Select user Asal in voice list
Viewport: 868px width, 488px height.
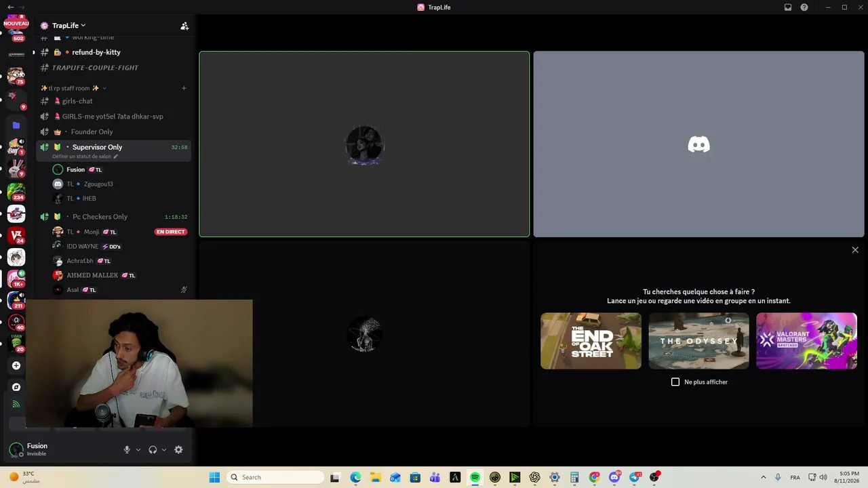pyautogui.click(x=73, y=290)
